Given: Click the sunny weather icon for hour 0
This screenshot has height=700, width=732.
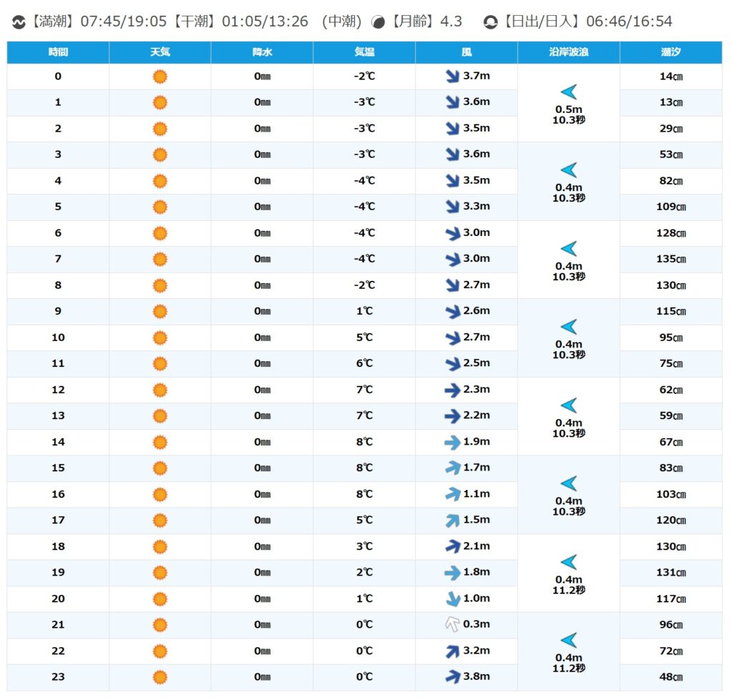Looking at the screenshot, I should tap(160, 77).
